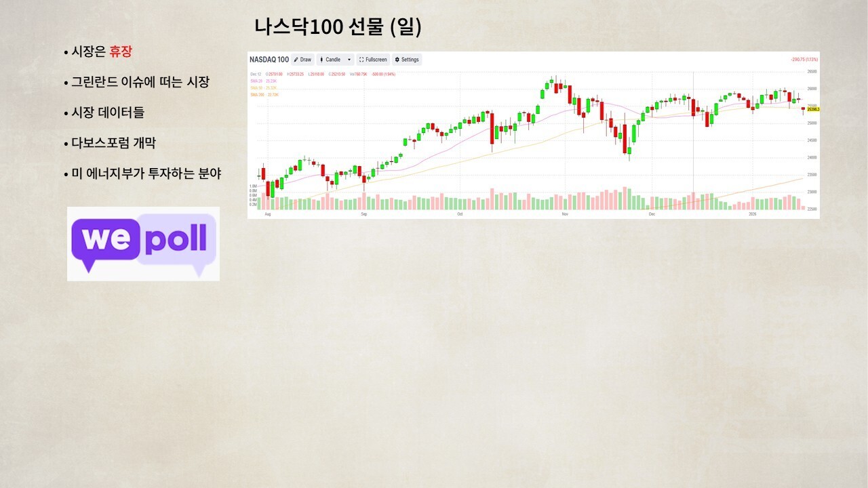Click the 2026 label on time axis
868x488 pixels.
click(752, 214)
